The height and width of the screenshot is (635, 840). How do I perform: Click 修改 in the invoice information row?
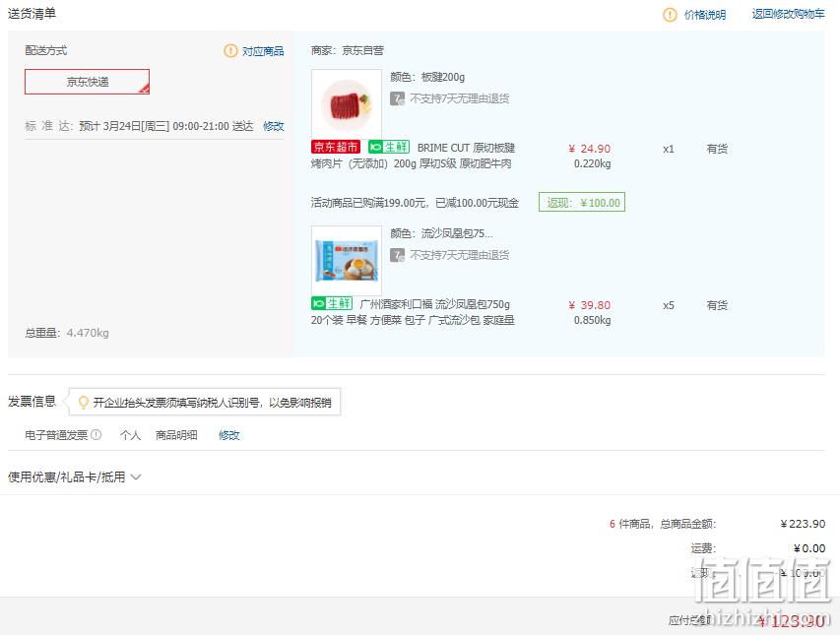228,435
